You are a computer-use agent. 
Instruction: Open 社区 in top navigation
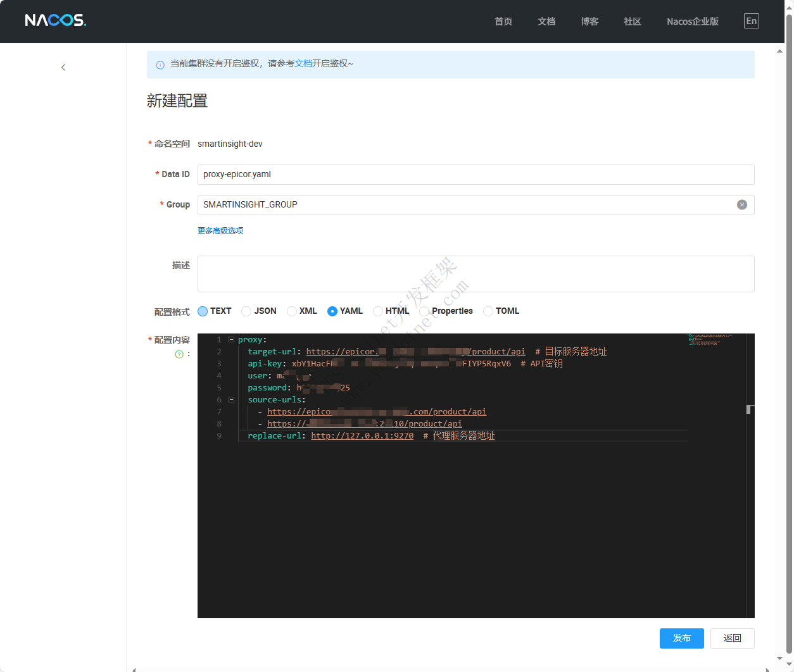pos(633,22)
